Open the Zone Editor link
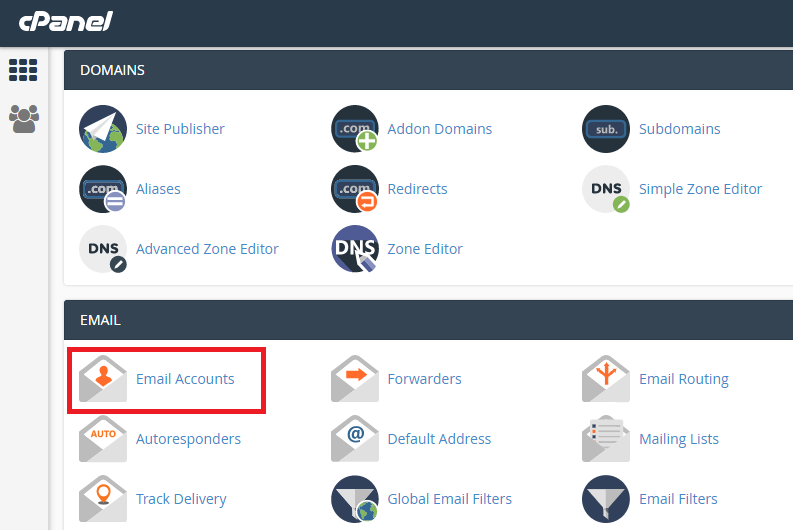This screenshot has height=530, width=793. click(x=425, y=249)
